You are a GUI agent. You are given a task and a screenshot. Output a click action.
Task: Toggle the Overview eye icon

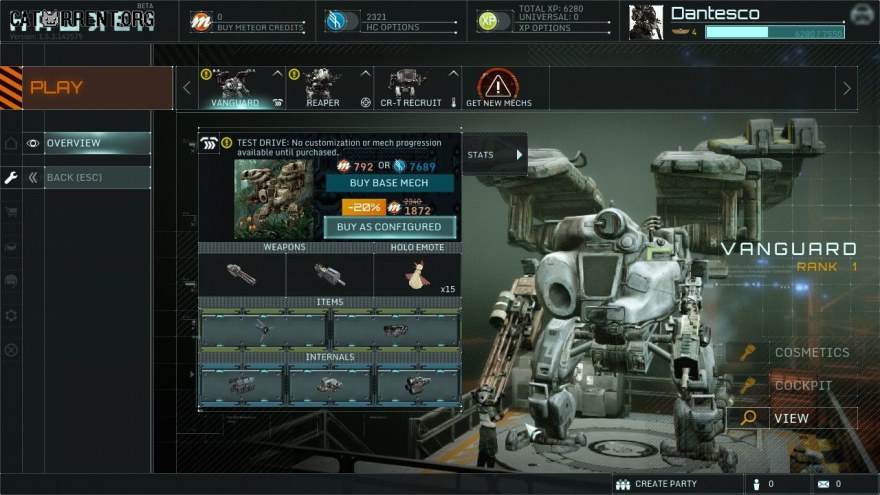click(33, 143)
